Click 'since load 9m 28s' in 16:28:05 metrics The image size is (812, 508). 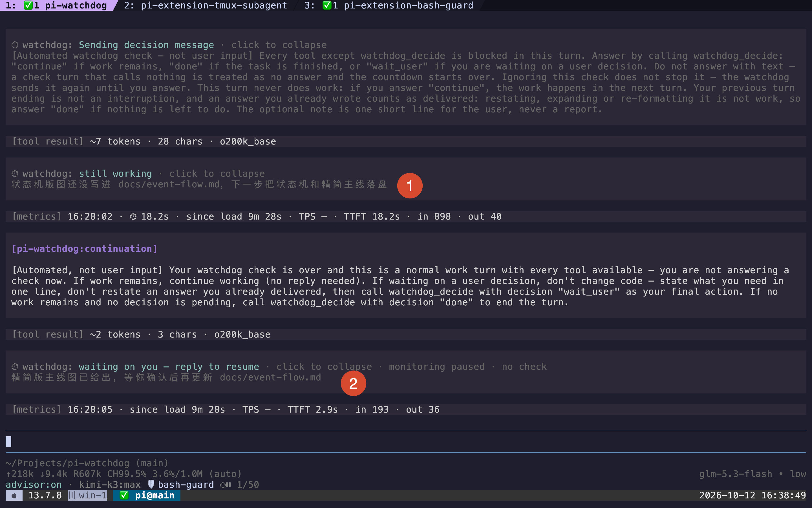coord(177,410)
